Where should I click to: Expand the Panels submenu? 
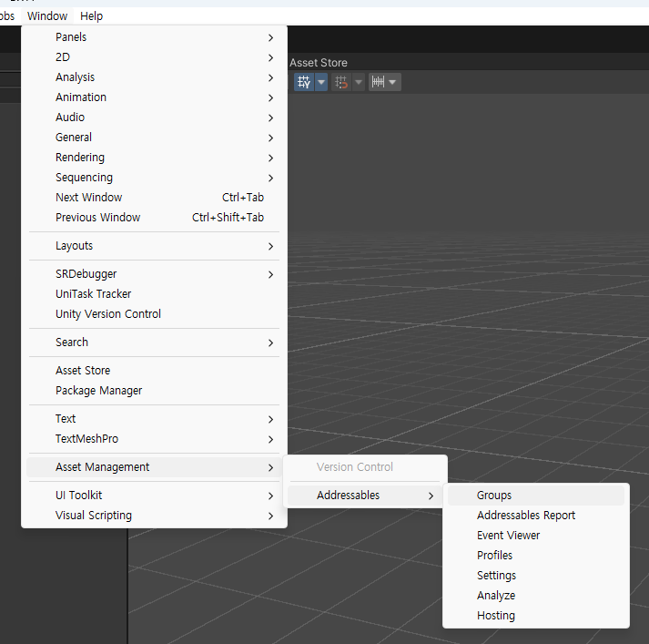pos(154,37)
